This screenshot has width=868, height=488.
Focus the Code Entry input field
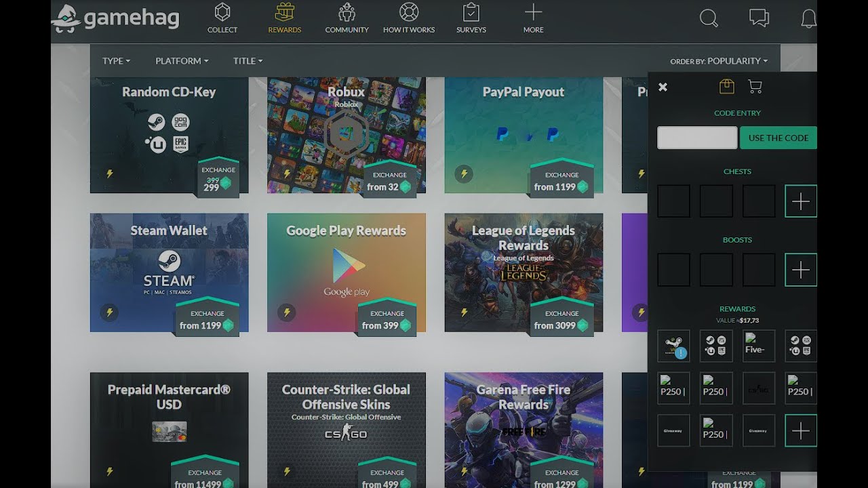(697, 138)
